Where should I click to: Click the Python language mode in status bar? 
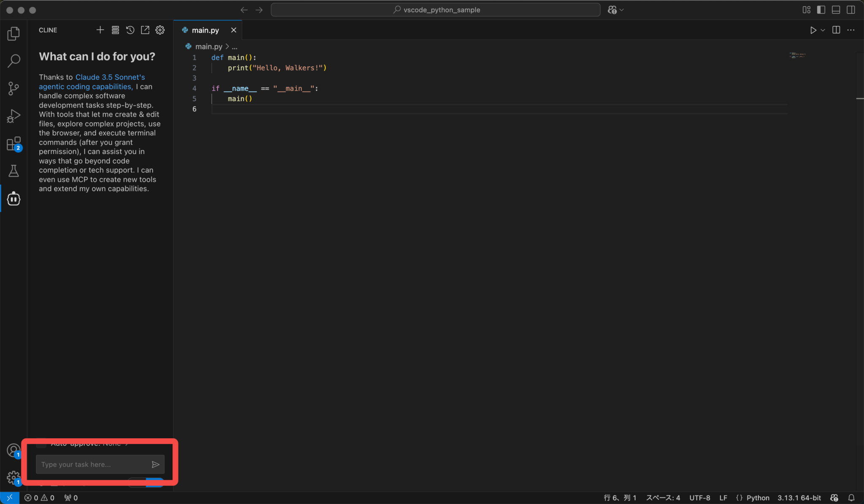pos(758,498)
